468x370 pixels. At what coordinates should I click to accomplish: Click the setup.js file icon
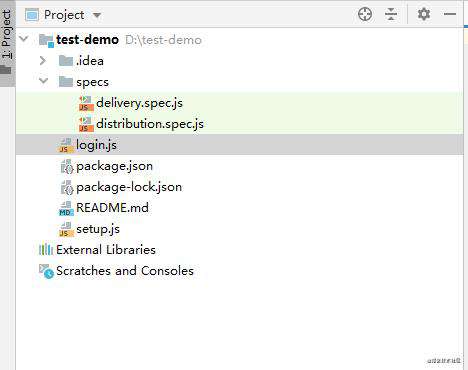[x=66, y=229]
